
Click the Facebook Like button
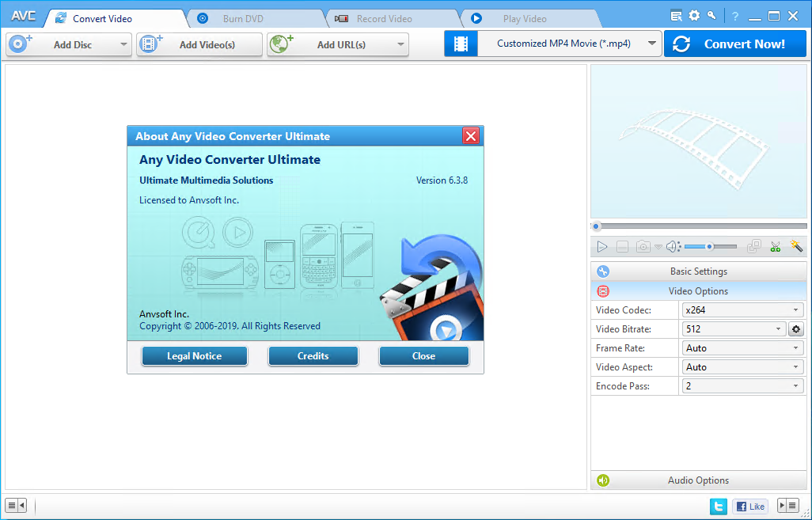[x=750, y=506]
